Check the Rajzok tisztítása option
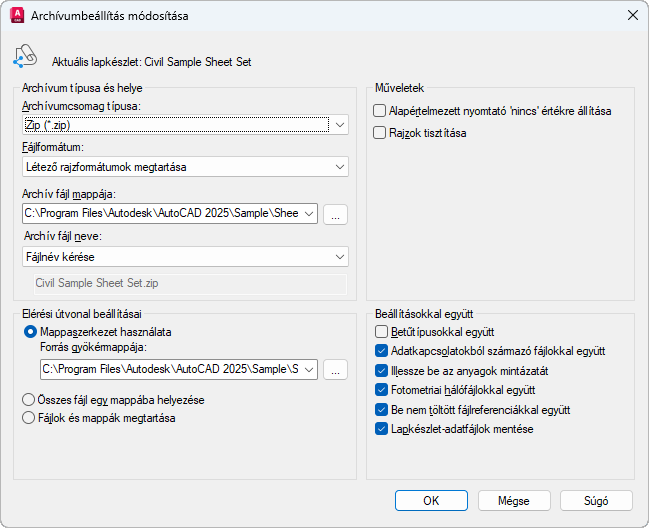649x528 pixels. point(380,132)
